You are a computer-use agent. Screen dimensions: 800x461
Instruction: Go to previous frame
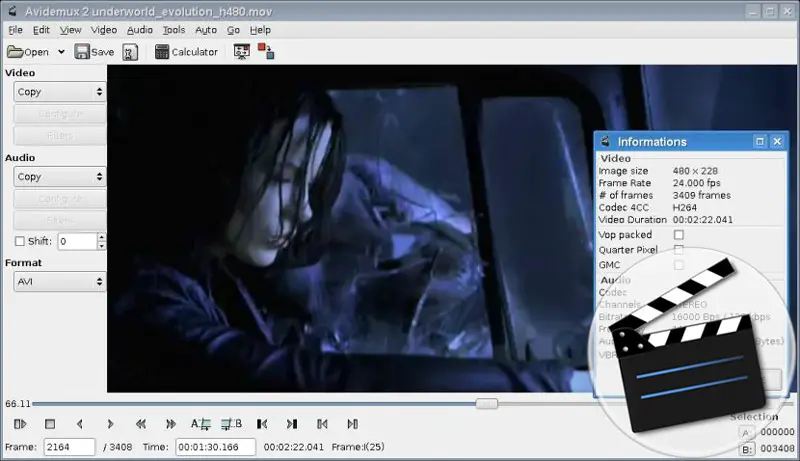pos(80,424)
